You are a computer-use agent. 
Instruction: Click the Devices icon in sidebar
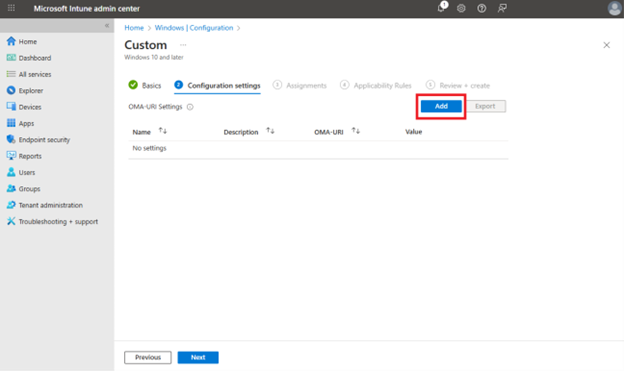[x=11, y=107]
